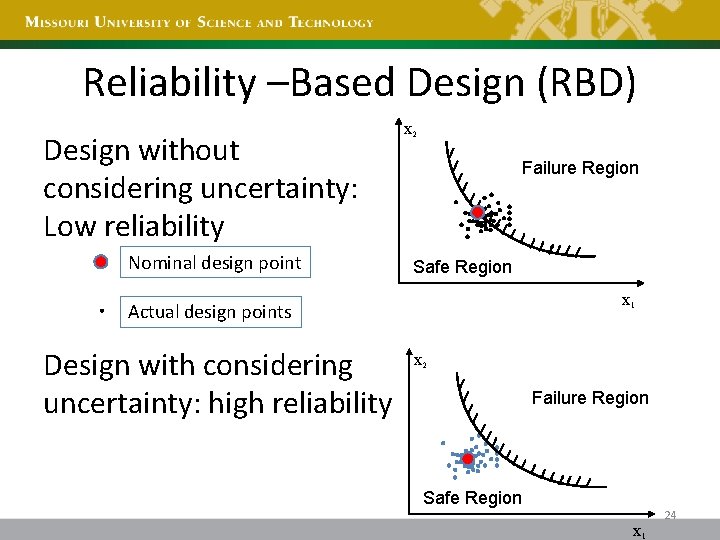This screenshot has height=540, width=720.
Task: Click the slide title "Reliability –Based Design (RBD)"
Action: click(360, 83)
